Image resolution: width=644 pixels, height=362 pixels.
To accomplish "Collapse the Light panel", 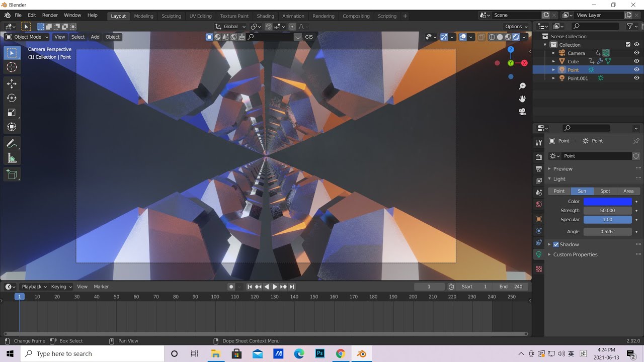I will pos(559,179).
